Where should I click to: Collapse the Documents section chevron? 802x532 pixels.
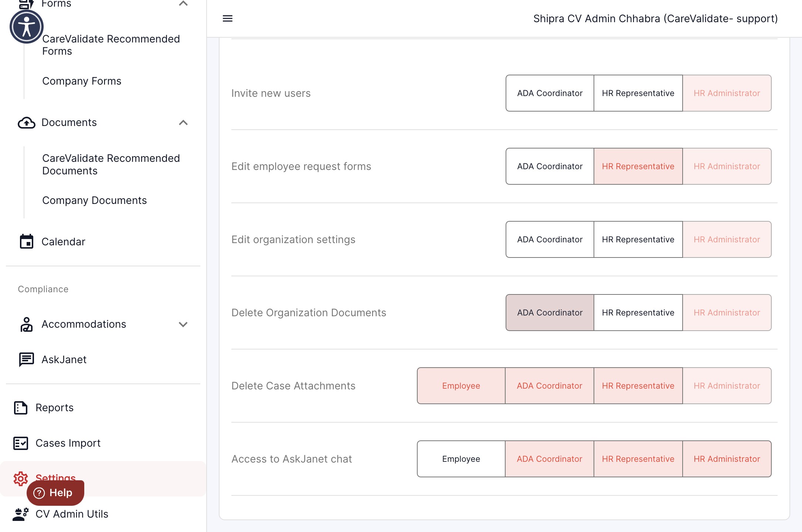pyautogui.click(x=183, y=123)
